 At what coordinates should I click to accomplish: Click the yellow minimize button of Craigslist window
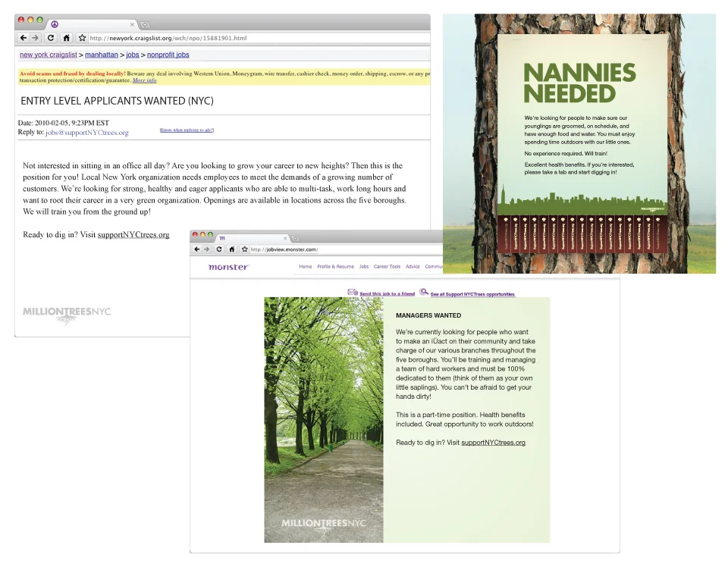(30, 20)
